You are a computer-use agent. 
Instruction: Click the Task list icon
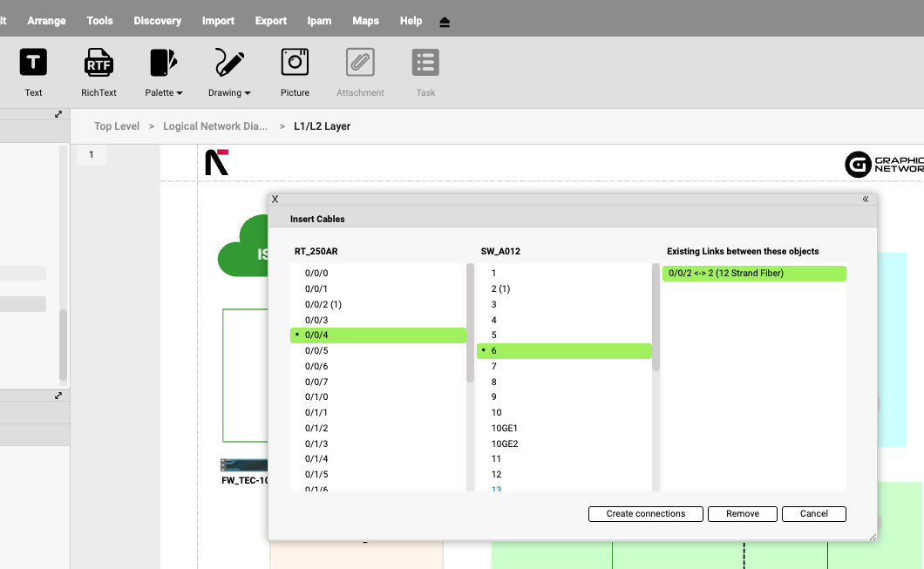(x=425, y=63)
